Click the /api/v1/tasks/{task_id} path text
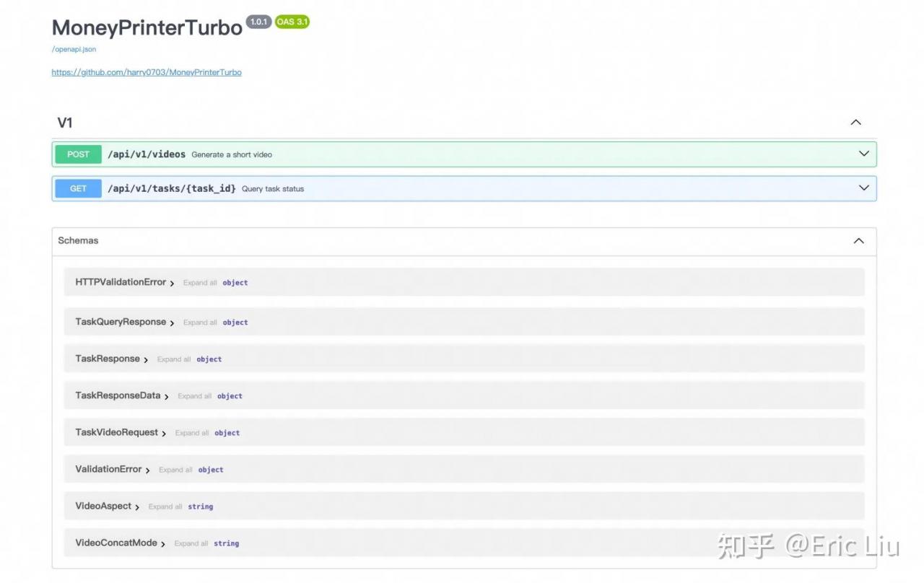The height and width of the screenshot is (583, 924). tap(172, 189)
